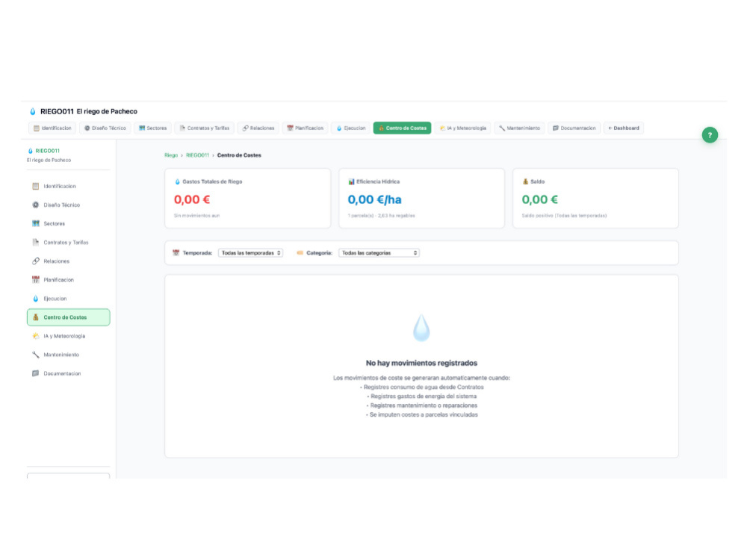
Task: Click the Planificacion calendar icon in sidebar
Action: coord(36,279)
